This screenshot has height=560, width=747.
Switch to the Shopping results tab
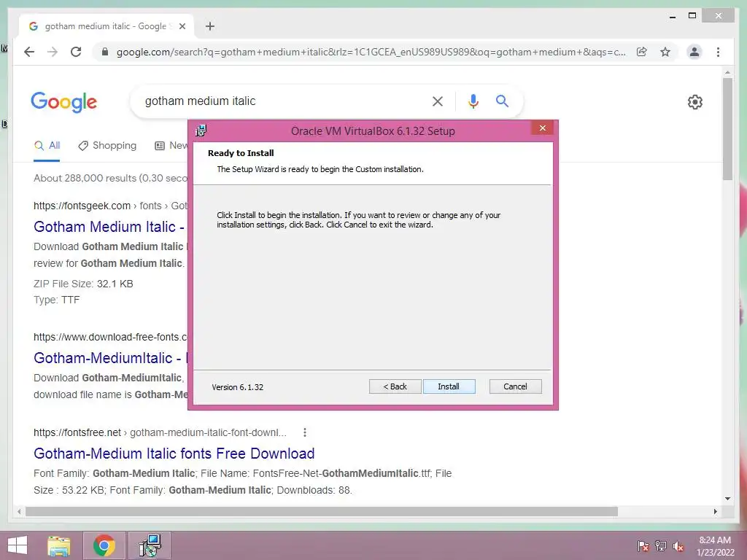[x=108, y=146]
